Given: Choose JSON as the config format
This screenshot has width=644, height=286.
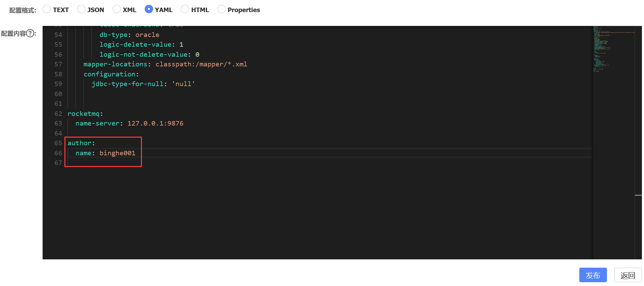Looking at the screenshot, I should (x=81, y=9).
